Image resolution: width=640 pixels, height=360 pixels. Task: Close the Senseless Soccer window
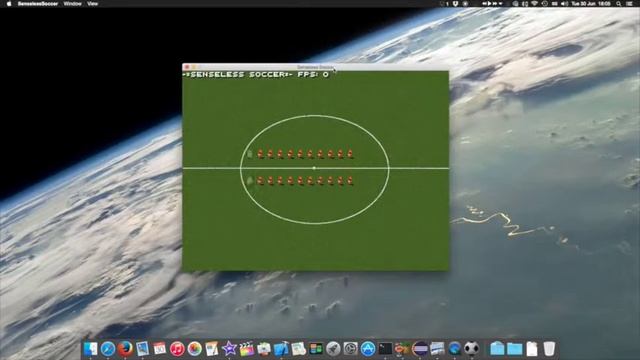coord(187,67)
